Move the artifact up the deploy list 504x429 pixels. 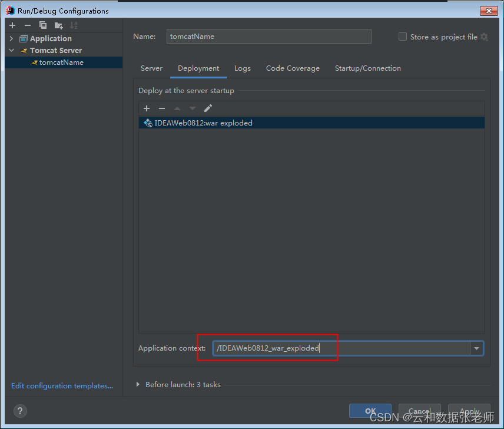click(177, 108)
